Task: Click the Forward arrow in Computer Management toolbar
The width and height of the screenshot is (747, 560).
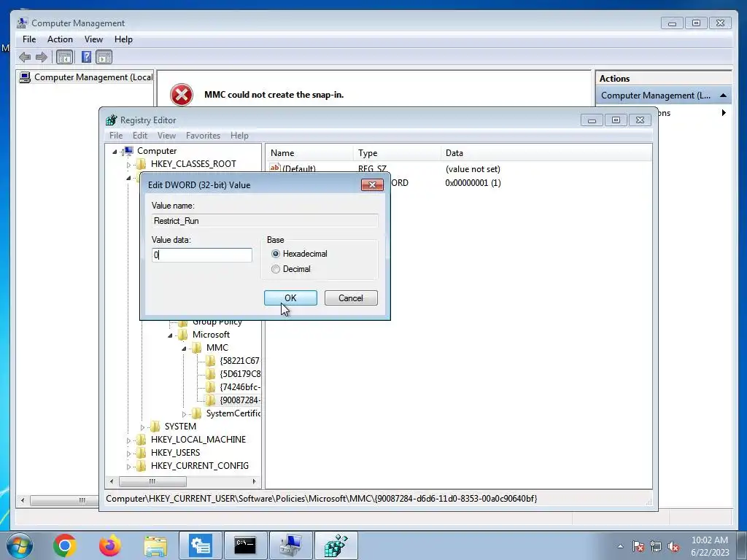Action: [x=42, y=58]
